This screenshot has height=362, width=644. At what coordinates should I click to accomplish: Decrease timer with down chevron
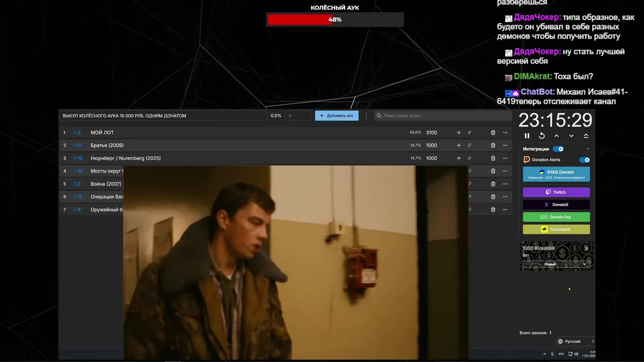click(x=571, y=136)
